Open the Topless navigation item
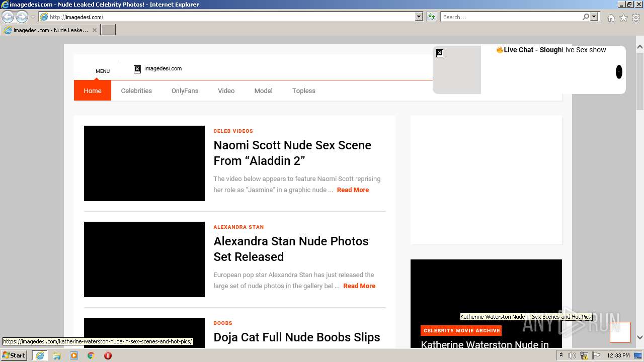644x362 pixels. (x=304, y=90)
